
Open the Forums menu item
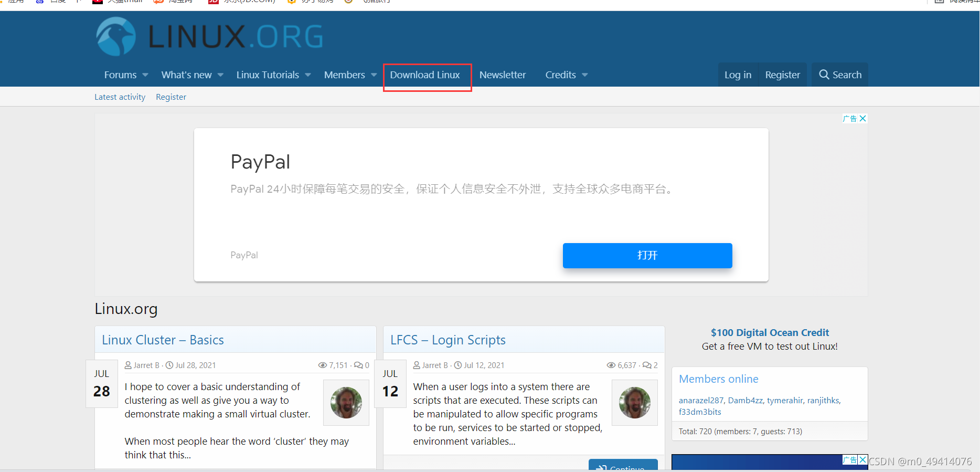[120, 75]
